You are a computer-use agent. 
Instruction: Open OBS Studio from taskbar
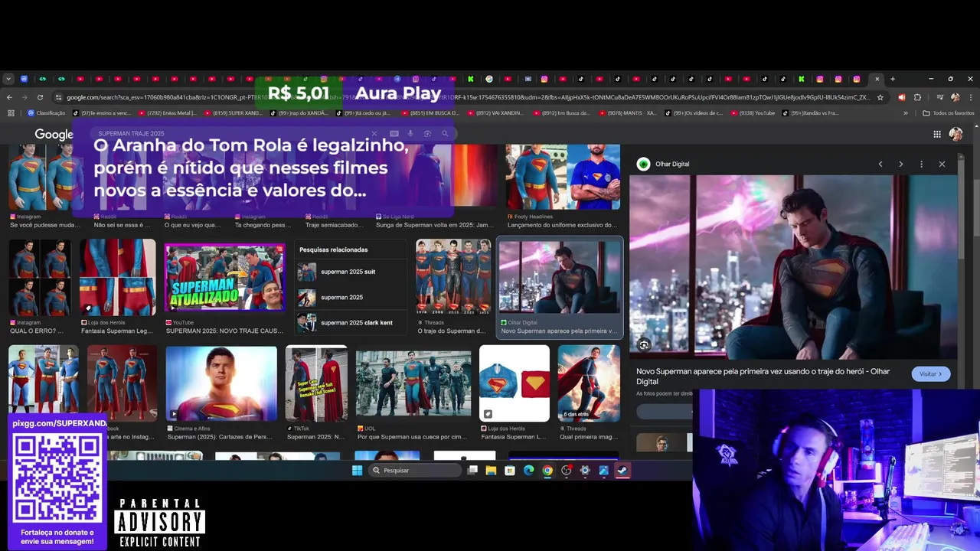[x=566, y=471]
